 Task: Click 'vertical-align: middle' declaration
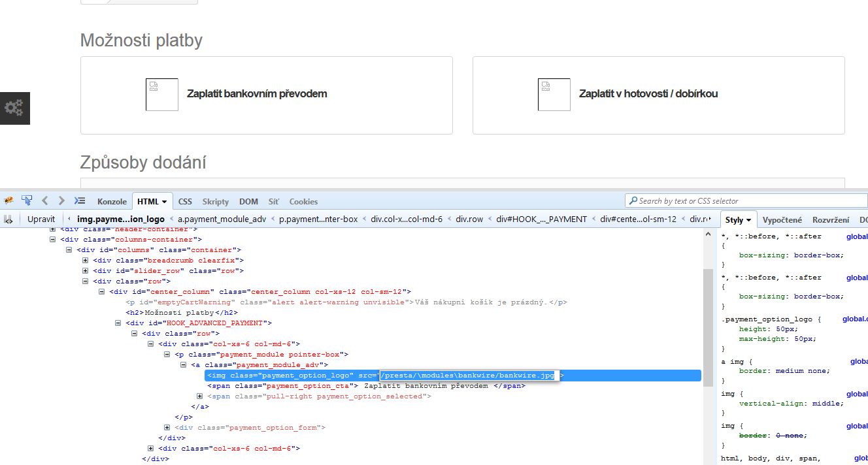[x=792, y=403]
